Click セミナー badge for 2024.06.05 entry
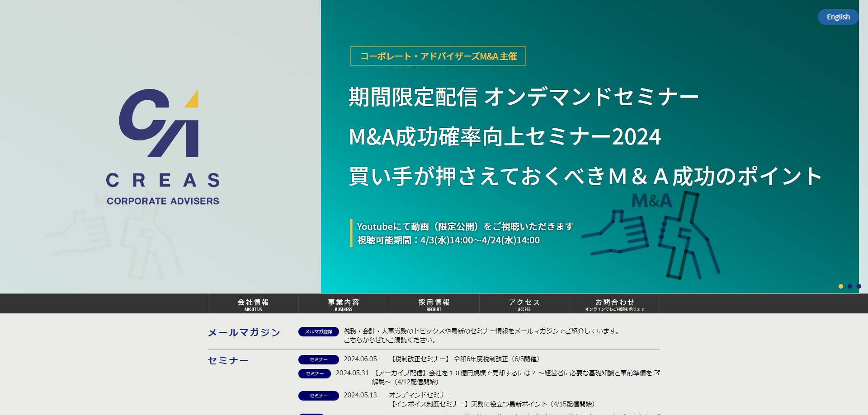The image size is (868, 415). [319, 359]
